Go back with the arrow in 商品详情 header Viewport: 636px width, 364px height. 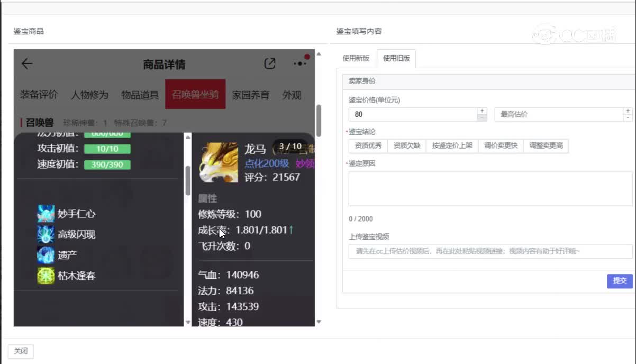coord(27,64)
